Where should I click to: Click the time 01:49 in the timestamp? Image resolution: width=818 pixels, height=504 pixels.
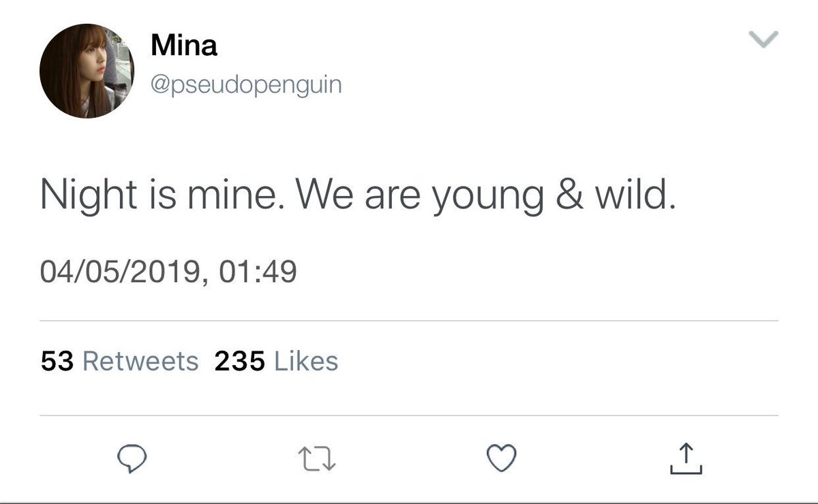click(x=258, y=273)
